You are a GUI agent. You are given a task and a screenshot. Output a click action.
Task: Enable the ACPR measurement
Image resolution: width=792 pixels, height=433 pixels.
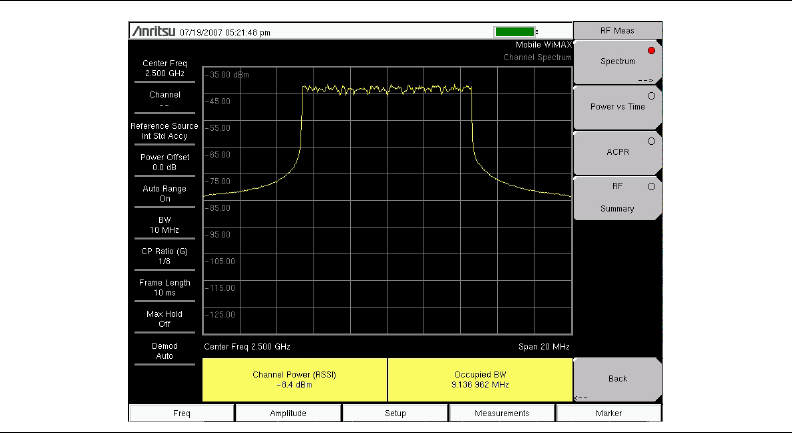coord(617,151)
